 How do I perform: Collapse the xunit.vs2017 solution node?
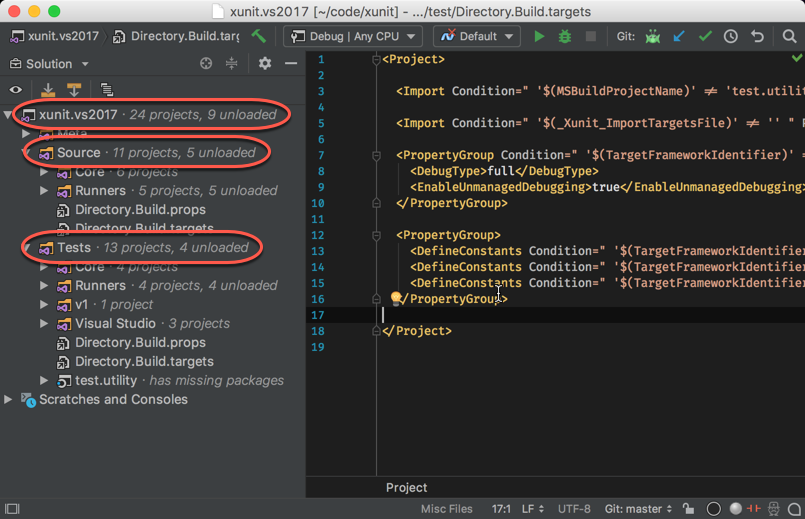pos(7,114)
